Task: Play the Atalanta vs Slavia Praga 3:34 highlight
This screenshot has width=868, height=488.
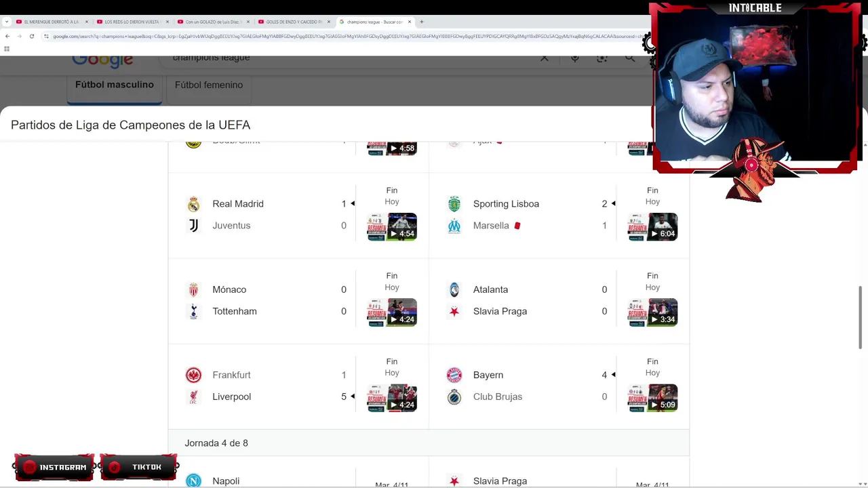Action: click(652, 312)
